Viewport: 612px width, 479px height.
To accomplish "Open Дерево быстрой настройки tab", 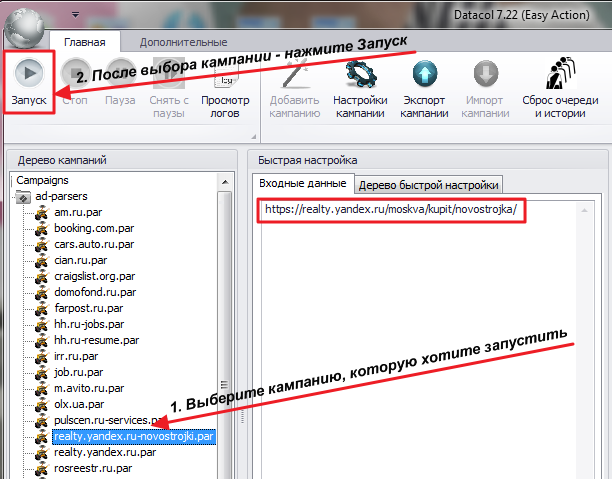I will (x=429, y=185).
